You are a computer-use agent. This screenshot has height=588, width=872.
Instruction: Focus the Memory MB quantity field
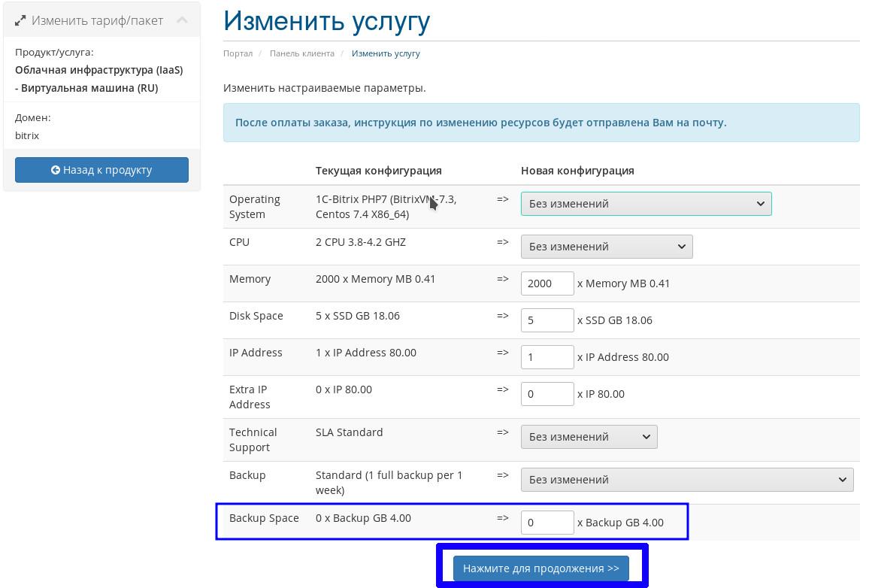coord(547,283)
